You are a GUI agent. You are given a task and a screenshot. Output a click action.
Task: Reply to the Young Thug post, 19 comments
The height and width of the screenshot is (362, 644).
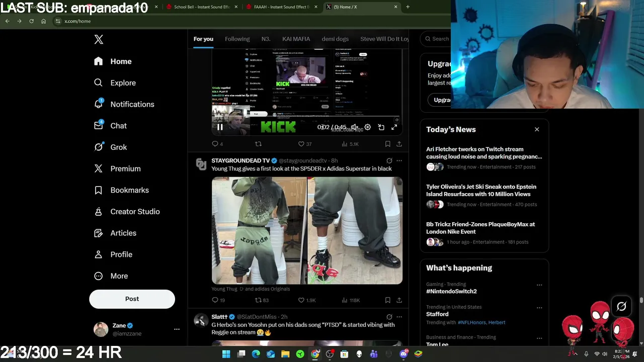pos(218,300)
